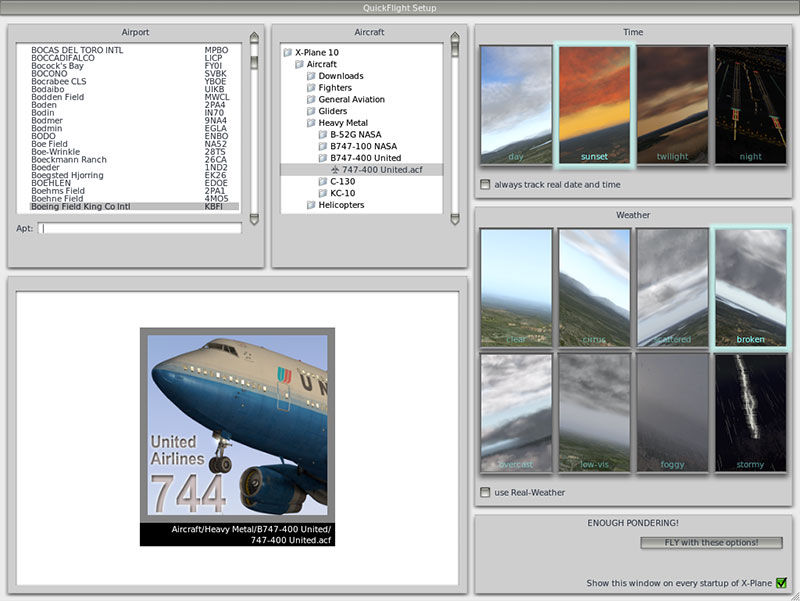Select Bodmin airport row
The width and height of the screenshot is (800, 601).
coord(135,129)
